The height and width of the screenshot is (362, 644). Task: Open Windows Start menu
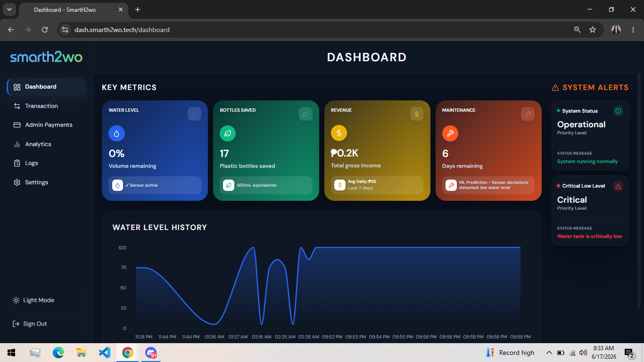click(11, 353)
